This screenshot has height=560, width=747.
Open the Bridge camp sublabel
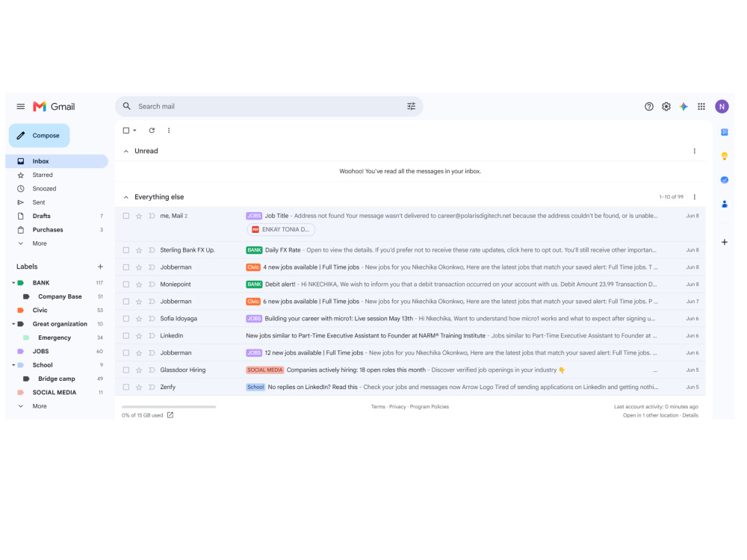point(57,379)
